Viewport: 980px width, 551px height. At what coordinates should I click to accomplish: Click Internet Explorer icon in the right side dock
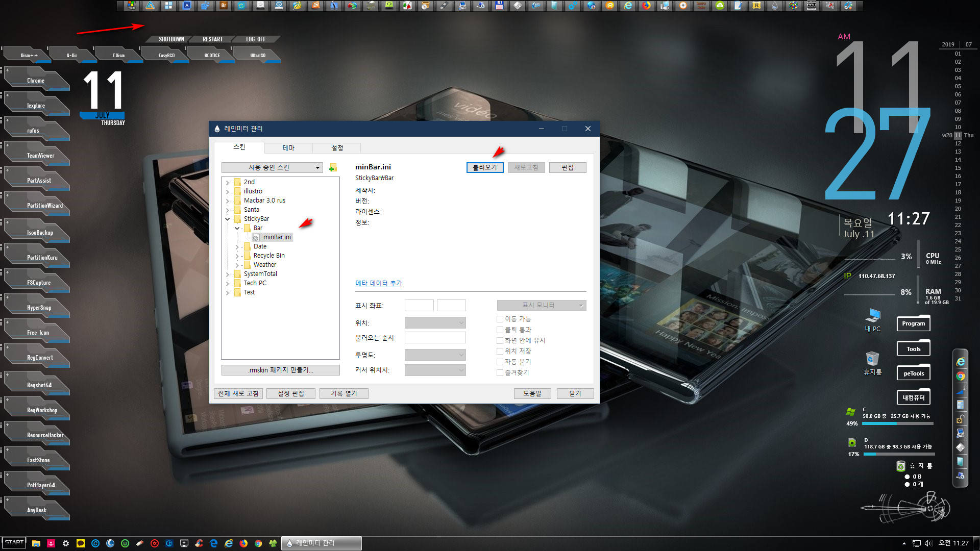[x=961, y=362]
